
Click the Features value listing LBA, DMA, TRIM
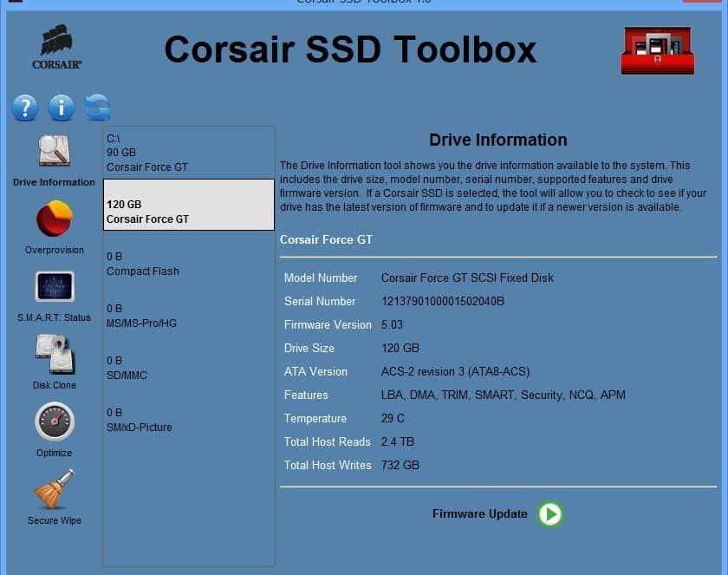click(504, 395)
